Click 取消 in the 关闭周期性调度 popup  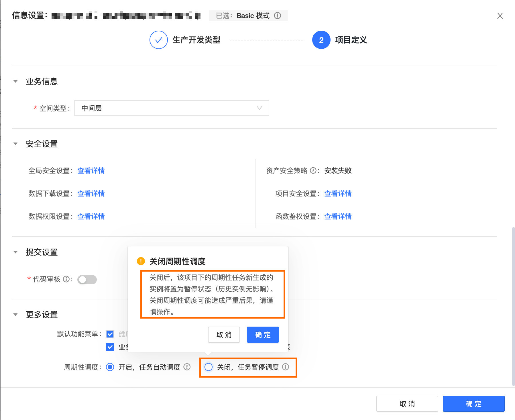(224, 335)
